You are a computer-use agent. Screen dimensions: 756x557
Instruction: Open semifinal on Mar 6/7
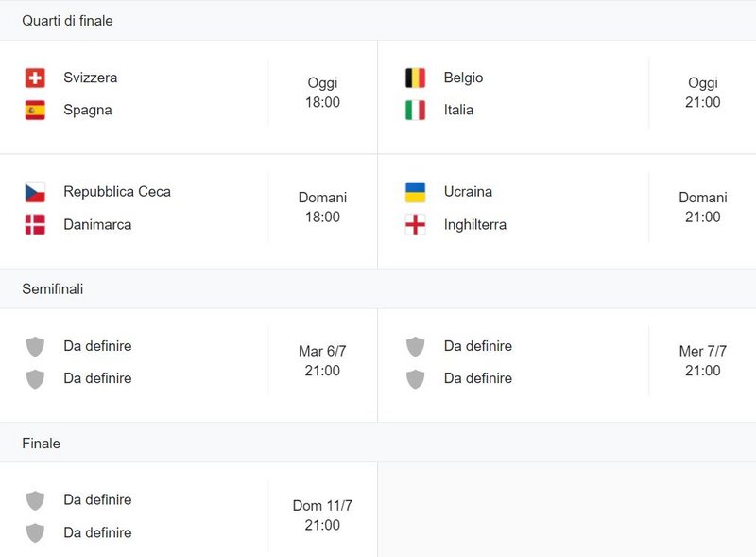tap(188, 365)
